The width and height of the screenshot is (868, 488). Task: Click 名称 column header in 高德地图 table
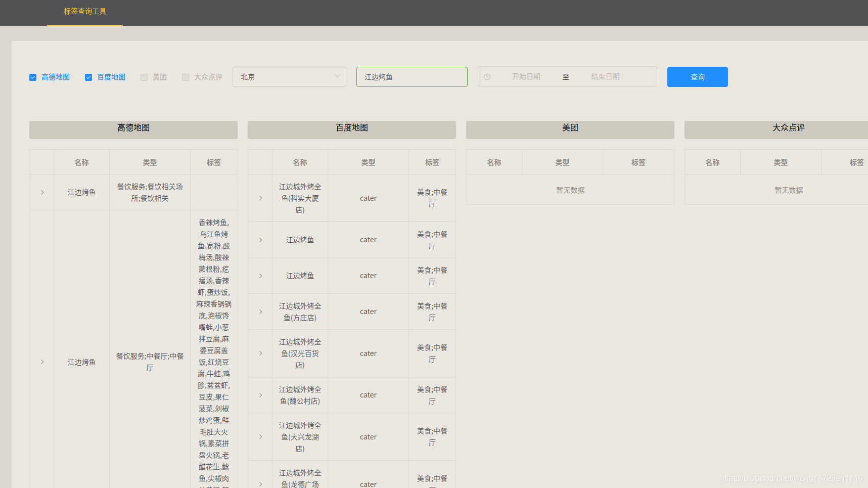pos(81,162)
